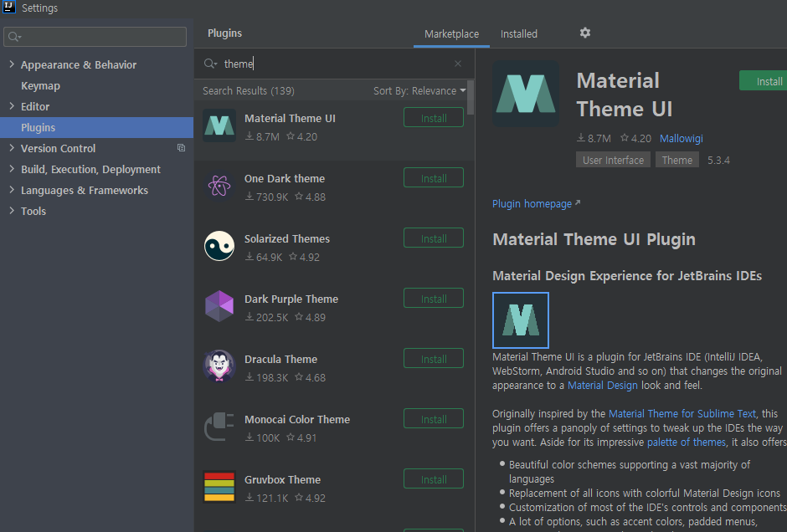Screen dimensions: 787x532
Task: Click the Material Theme UI list icon
Action: point(219,125)
